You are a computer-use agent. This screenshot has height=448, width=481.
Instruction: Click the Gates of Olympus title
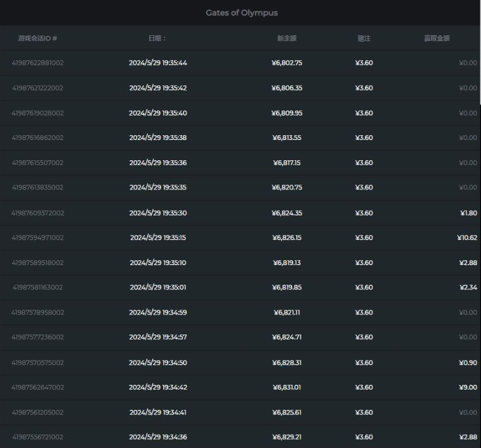(x=241, y=13)
